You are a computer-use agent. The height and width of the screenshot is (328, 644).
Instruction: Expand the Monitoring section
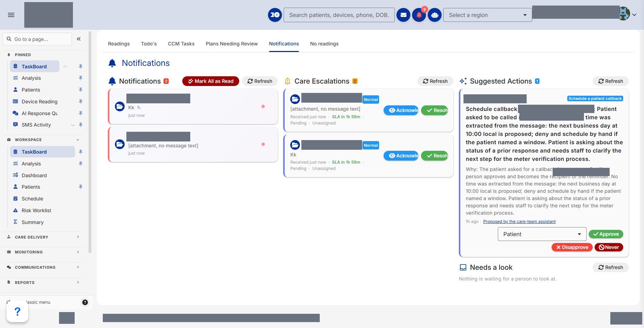43,252
